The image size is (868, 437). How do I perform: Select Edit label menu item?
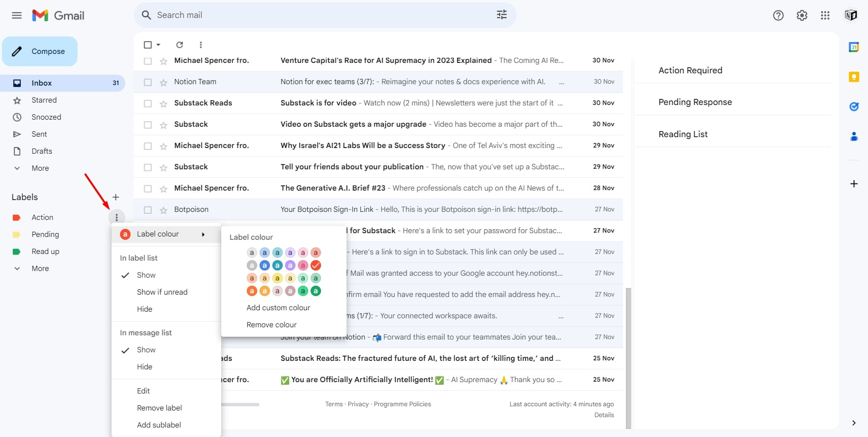tap(143, 391)
